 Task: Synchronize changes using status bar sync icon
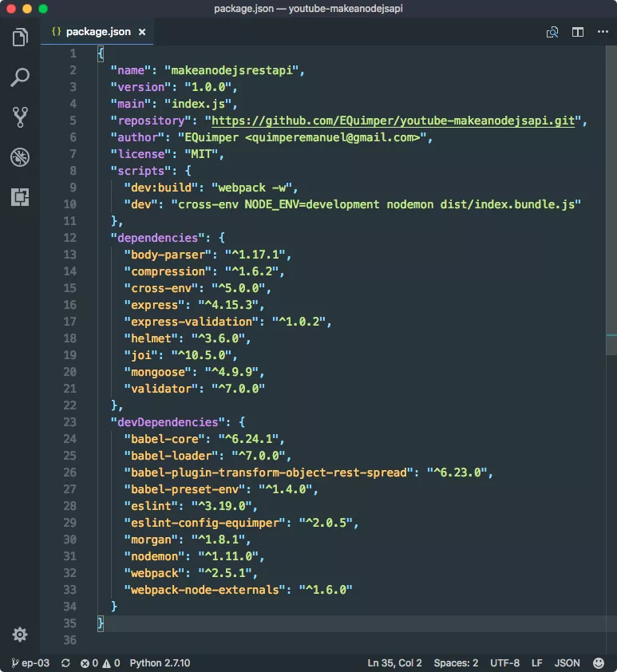click(x=65, y=663)
